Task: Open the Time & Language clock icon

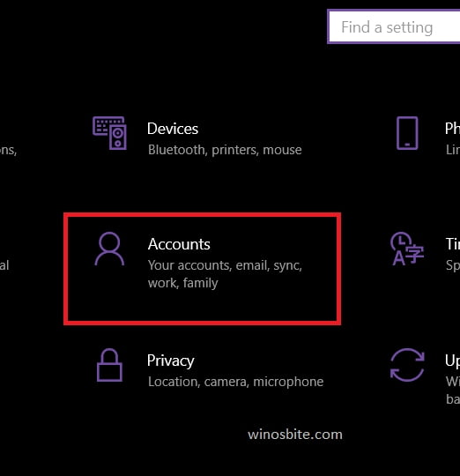Action: pos(407,249)
